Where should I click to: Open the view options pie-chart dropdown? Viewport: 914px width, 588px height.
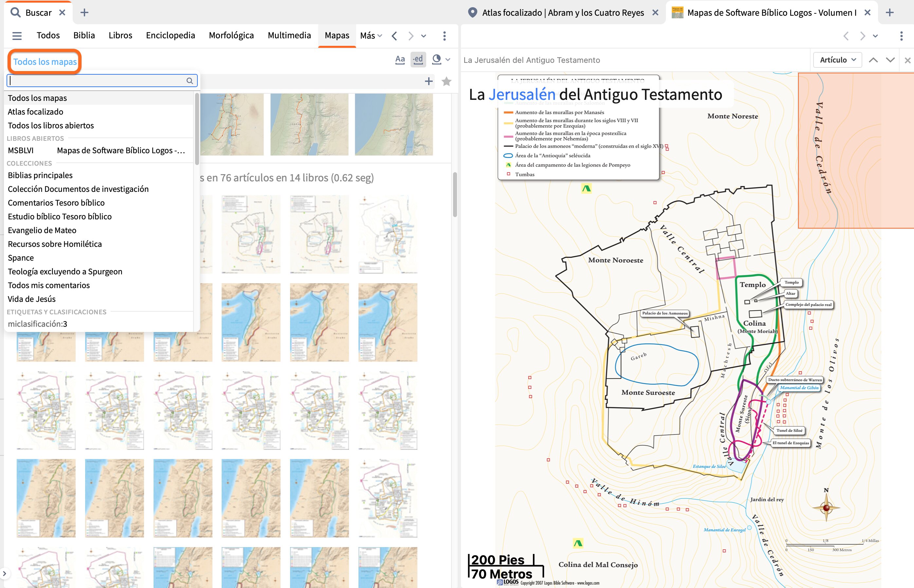[441, 60]
